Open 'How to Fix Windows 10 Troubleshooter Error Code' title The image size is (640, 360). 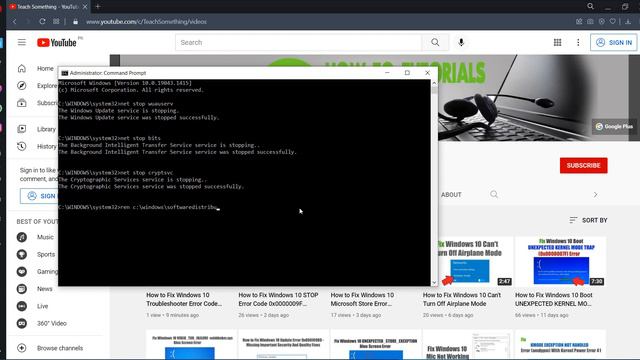coord(184,299)
